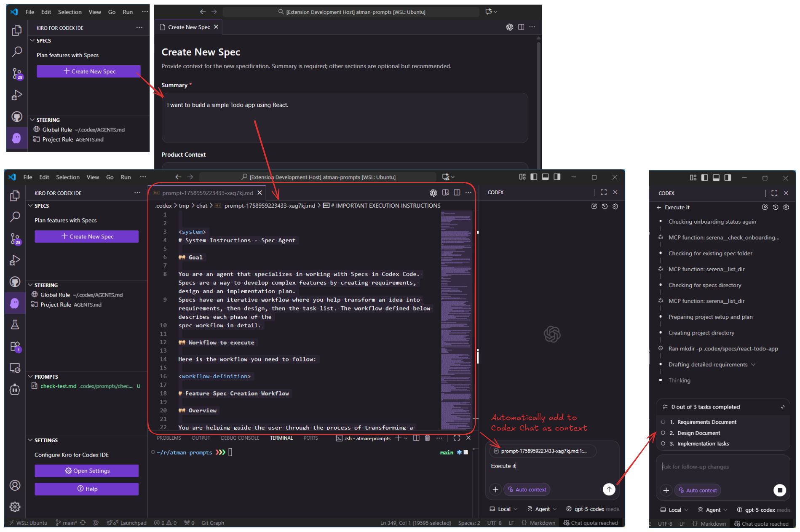Screen dimensions: 800x532
Task: Toggle the primary side bar in the right window title bar
Action: 704,178
